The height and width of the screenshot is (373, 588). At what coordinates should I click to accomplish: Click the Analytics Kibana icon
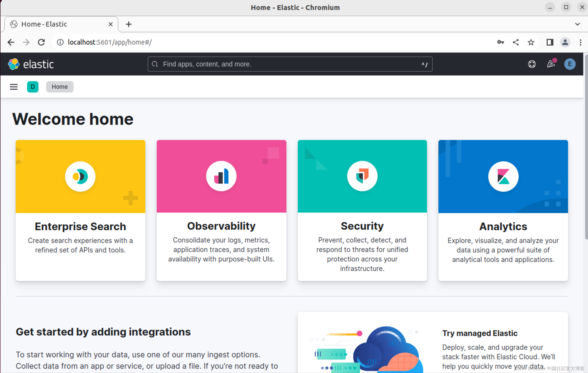pyautogui.click(x=503, y=176)
